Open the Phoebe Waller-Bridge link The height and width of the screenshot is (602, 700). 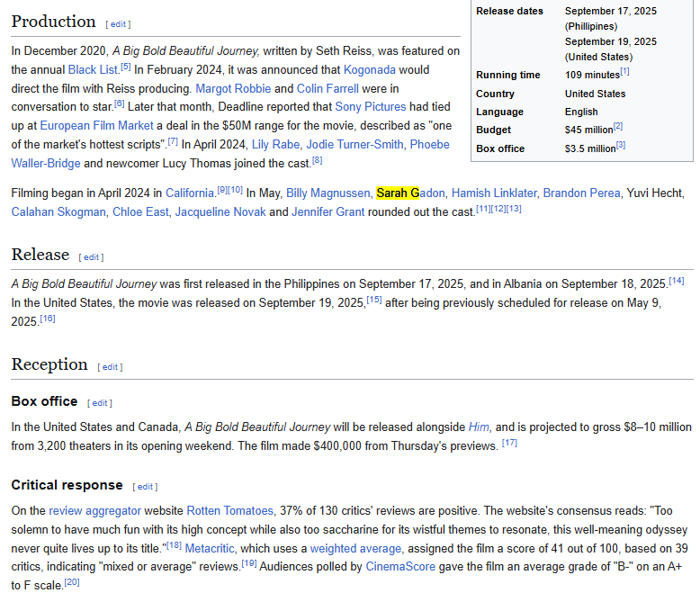429,145
